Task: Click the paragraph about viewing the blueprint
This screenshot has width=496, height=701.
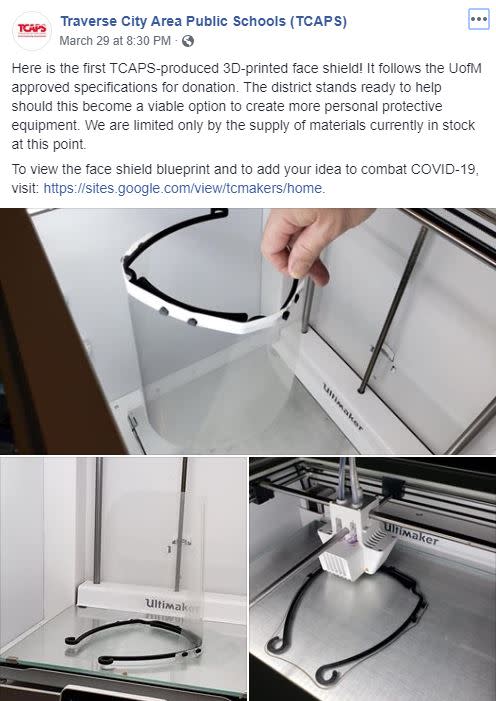Action: coord(245,179)
